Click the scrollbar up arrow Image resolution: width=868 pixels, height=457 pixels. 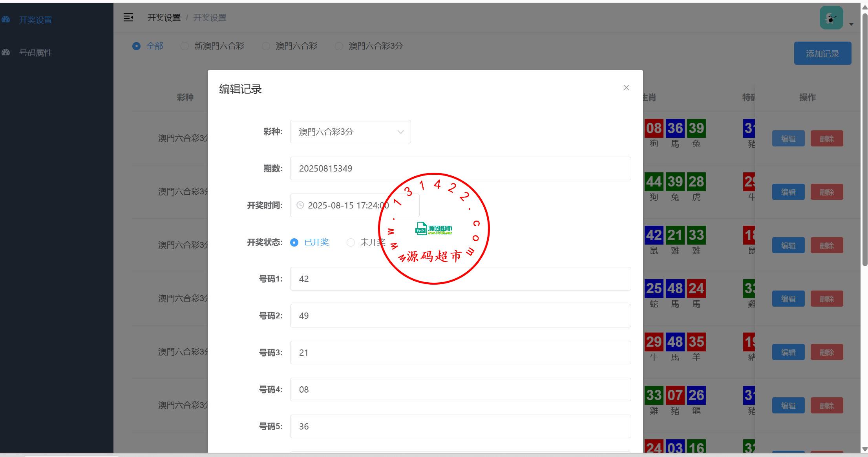pos(864,7)
